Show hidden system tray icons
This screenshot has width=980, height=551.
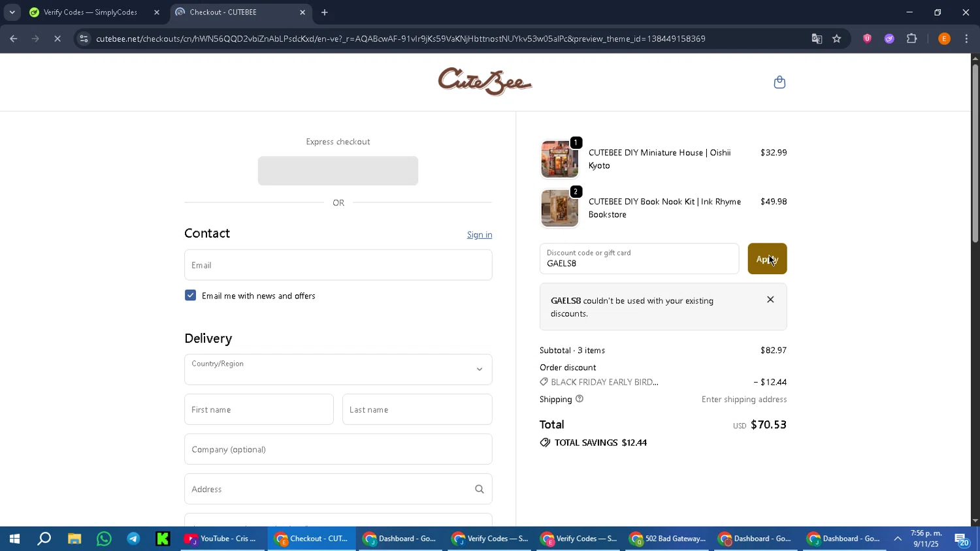898,539
